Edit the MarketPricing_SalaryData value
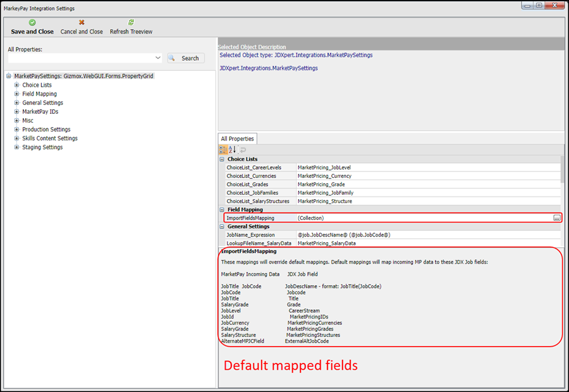 428,243
